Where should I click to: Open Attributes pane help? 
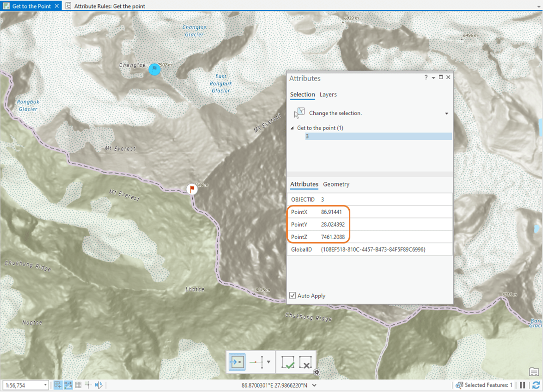coord(426,77)
